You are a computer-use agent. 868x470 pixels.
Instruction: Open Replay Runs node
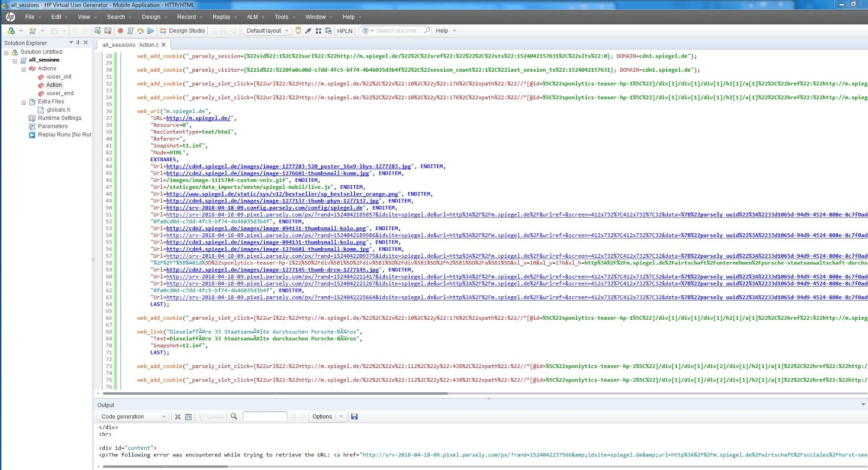tap(65, 135)
